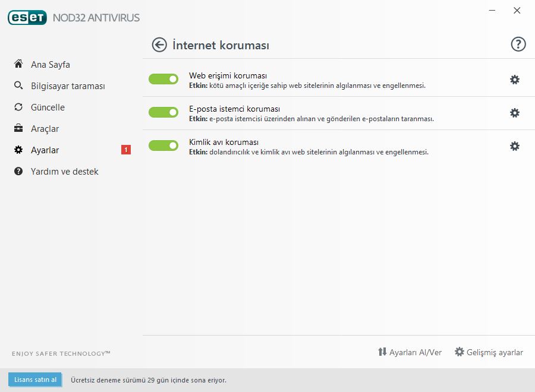Click the NOD32 ANTIVIRUS product name
The height and width of the screenshot is (392, 535).
click(x=96, y=18)
